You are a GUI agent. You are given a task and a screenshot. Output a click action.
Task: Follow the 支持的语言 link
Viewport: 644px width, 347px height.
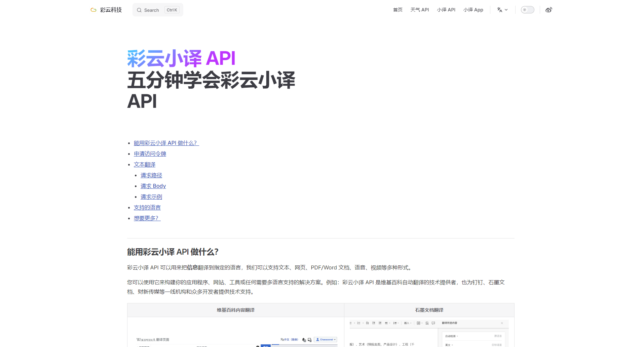pos(147,207)
